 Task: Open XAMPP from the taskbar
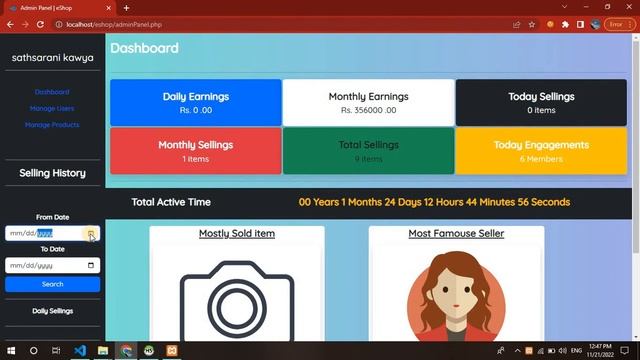point(172,351)
